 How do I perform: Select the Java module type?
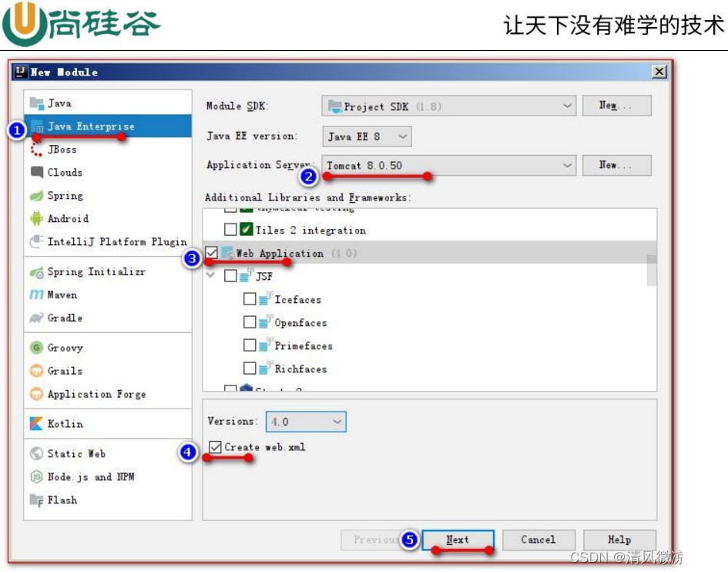(x=108, y=103)
